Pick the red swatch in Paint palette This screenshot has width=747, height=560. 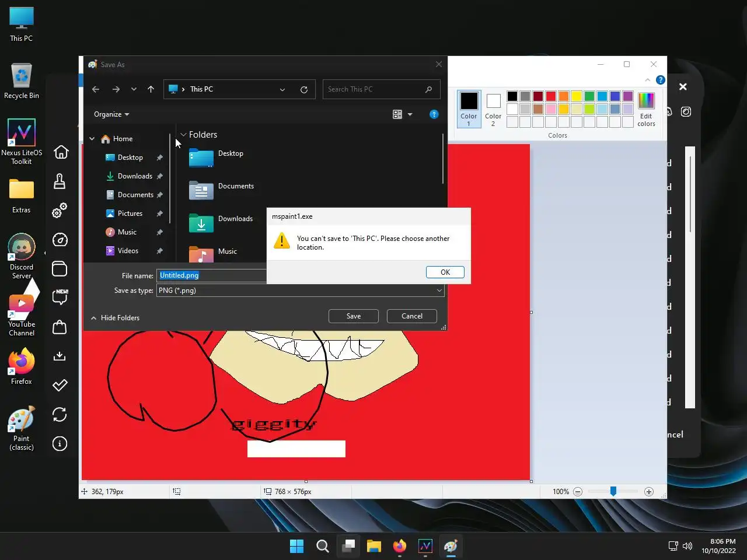point(551,96)
